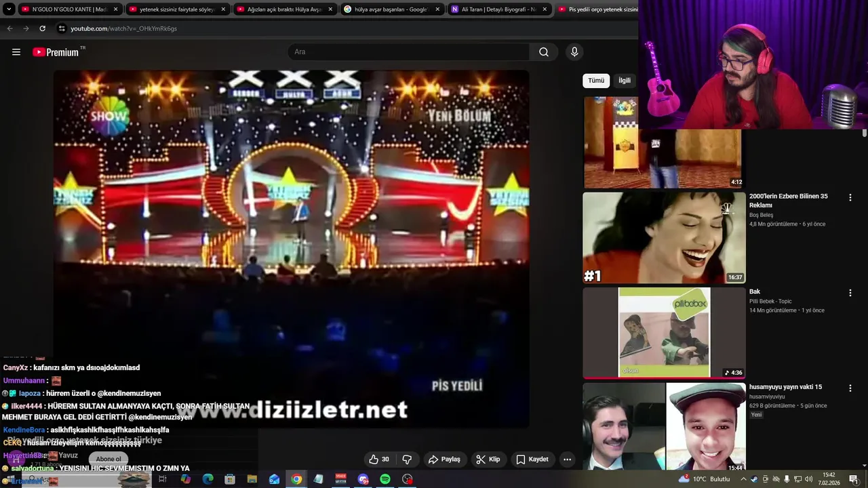Click the Paylaş share button
Viewport: 868px width, 488px height.
point(444,460)
